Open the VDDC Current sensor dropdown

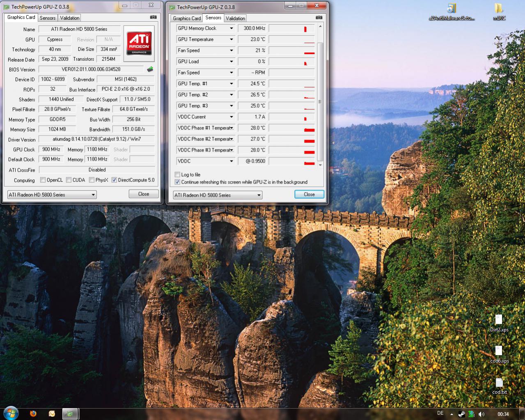click(231, 117)
